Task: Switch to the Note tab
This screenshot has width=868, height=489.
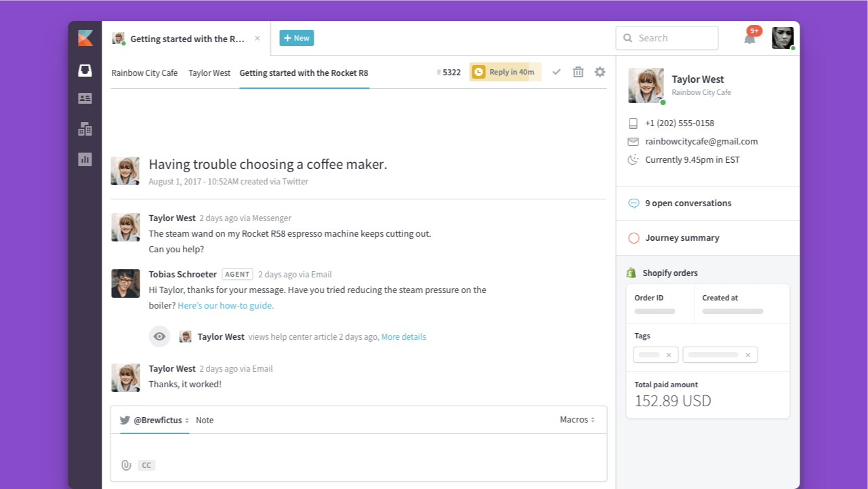Action: click(x=205, y=420)
